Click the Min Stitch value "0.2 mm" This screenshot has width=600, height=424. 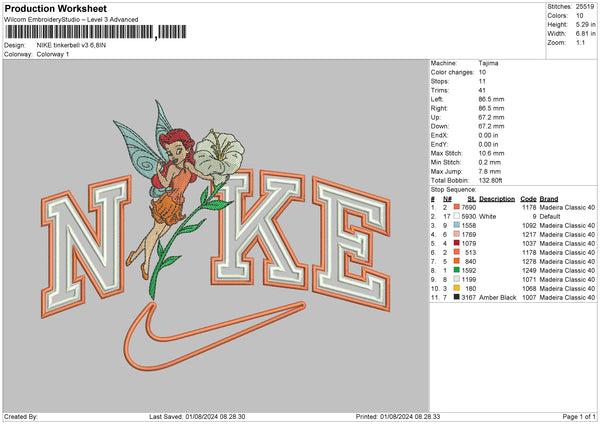point(490,162)
